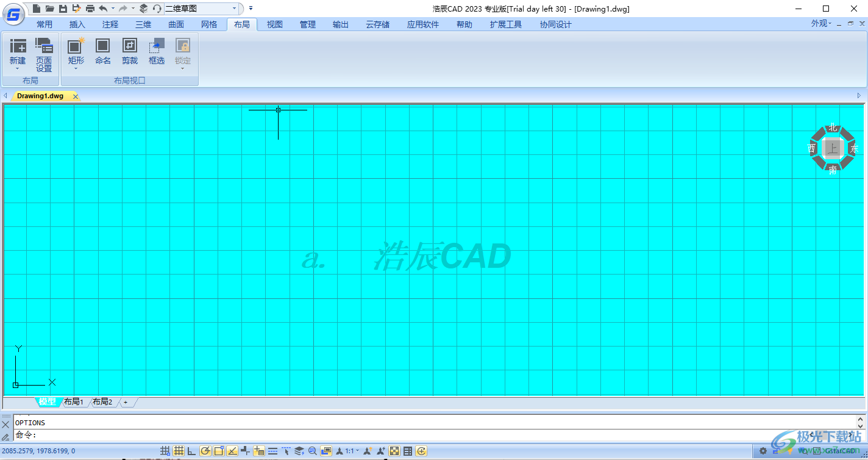Image resolution: width=868 pixels, height=460 pixels.
Task: Close the command line panel
Action: pos(5,424)
